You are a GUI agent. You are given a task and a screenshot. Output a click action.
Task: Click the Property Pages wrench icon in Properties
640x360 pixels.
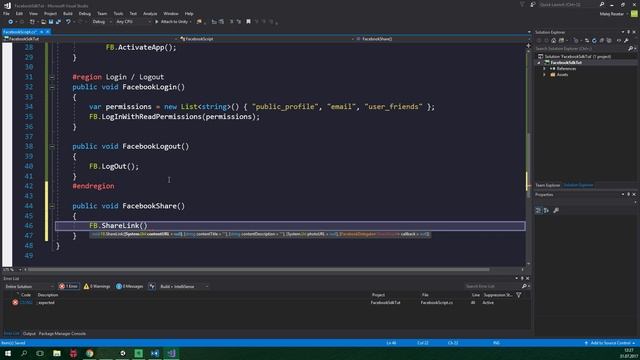(556, 211)
